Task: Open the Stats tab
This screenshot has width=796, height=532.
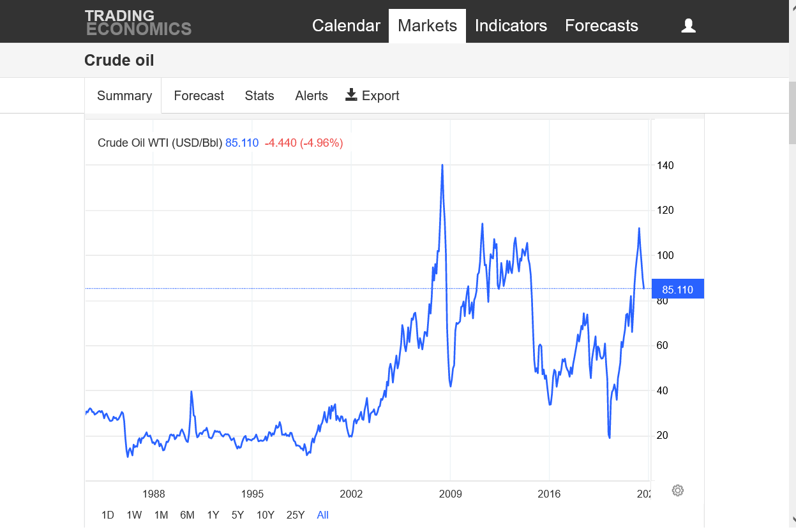Action: click(x=259, y=96)
